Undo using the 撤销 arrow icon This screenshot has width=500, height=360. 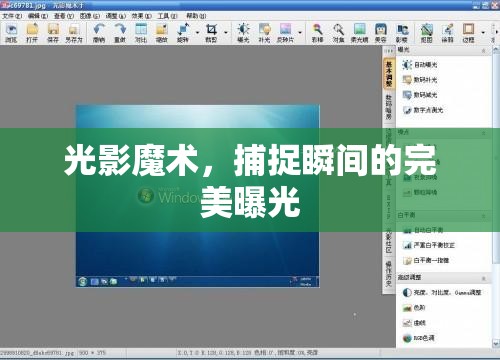coord(99,33)
